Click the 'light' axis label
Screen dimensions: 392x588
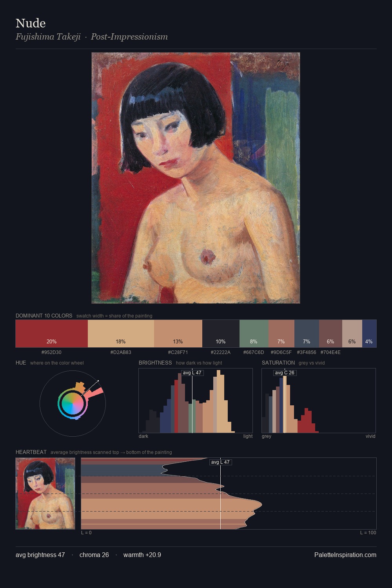pyautogui.click(x=248, y=436)
